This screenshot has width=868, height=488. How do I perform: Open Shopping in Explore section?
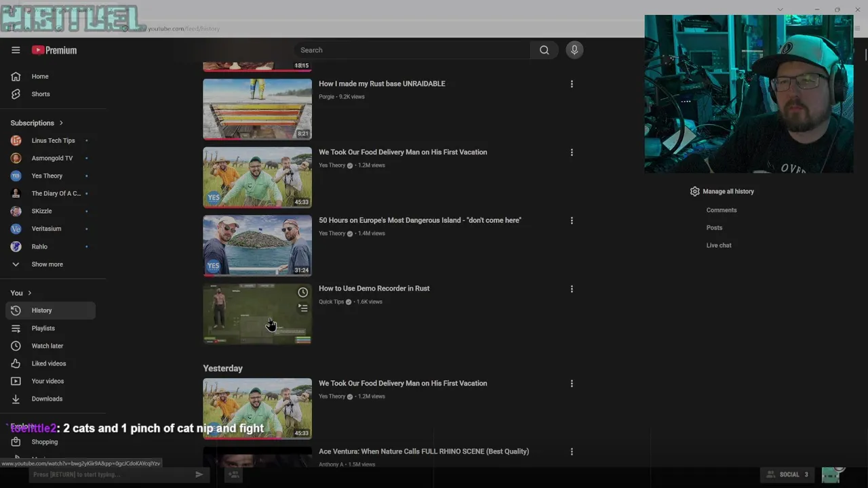[51, 442]
